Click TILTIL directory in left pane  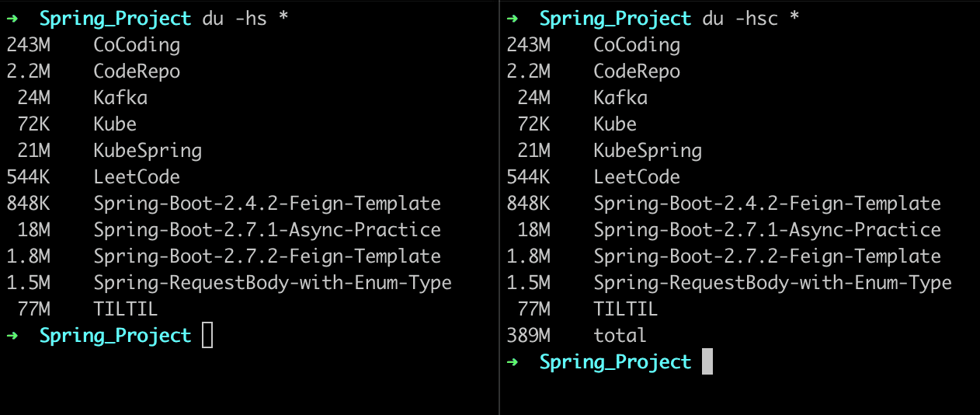126,309
